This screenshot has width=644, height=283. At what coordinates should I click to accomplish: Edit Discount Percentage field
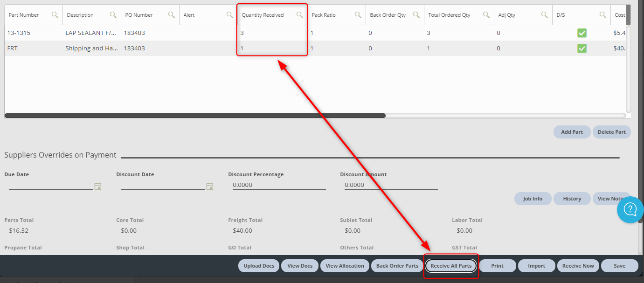pyautogui.click(x=279, y=185)
